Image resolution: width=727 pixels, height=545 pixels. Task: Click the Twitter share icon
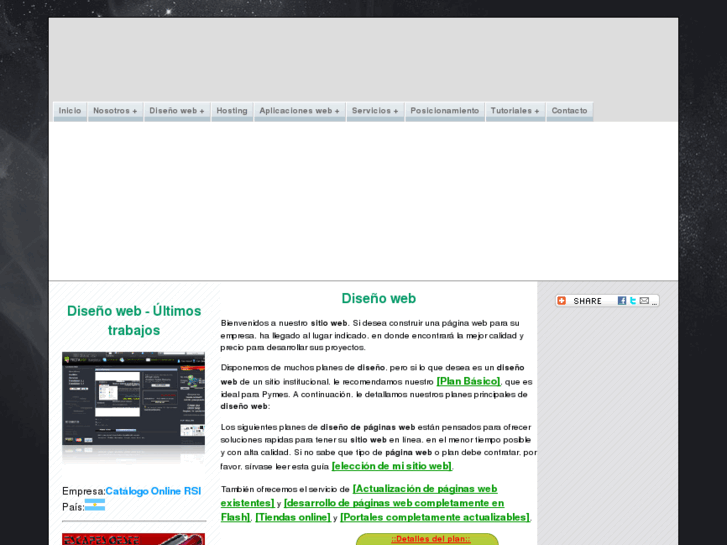pos(633,301)
